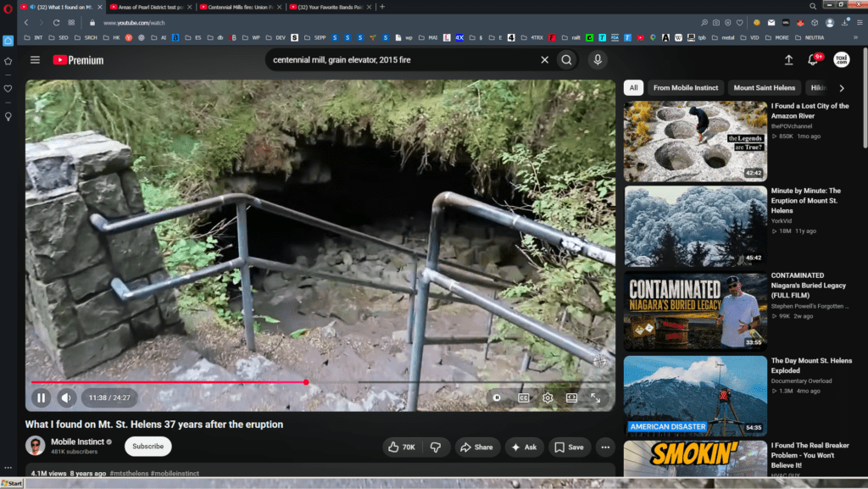Open the NEUTRA bookmarks folder
Viewport: 868px width, 489px height.
click(809, 37)
